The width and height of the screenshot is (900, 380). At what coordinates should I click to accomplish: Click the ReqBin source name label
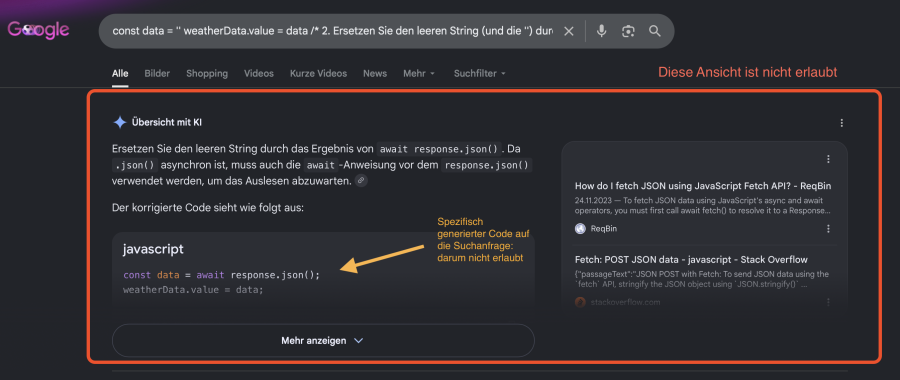[604, 228]
